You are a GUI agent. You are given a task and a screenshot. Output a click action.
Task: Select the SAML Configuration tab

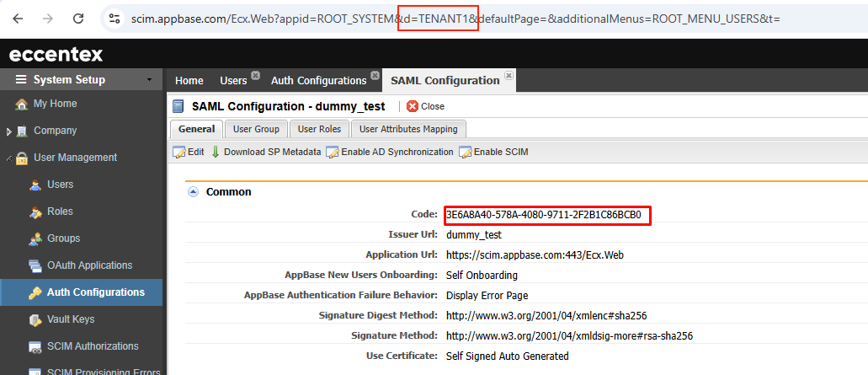tap(445, 81)
